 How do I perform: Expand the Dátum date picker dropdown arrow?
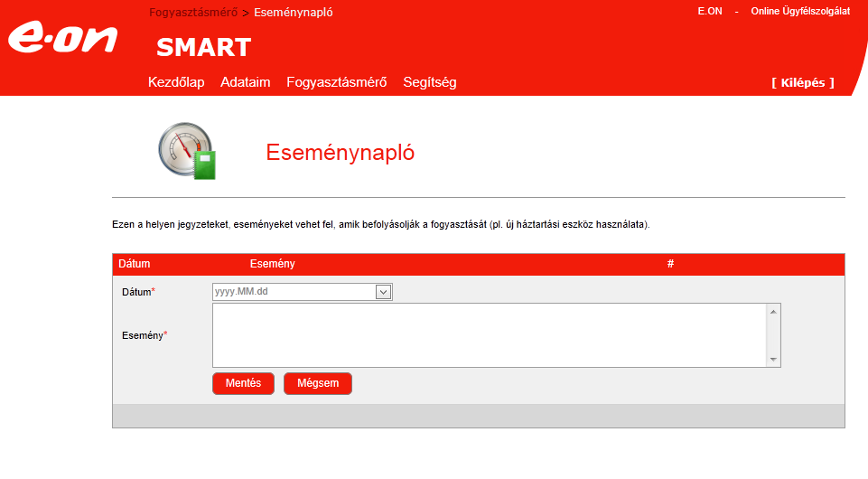pos(383,292)
